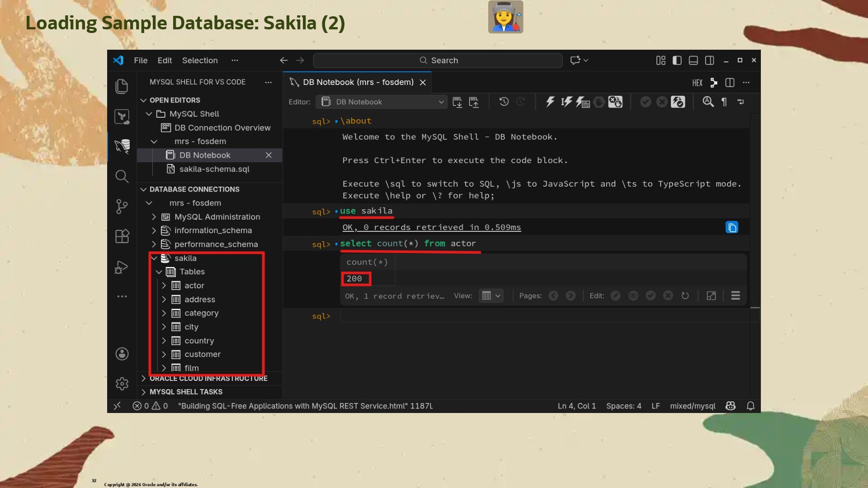868x488 pixels.
Task: Open the Explorer files icon
Action: point(122,86)
